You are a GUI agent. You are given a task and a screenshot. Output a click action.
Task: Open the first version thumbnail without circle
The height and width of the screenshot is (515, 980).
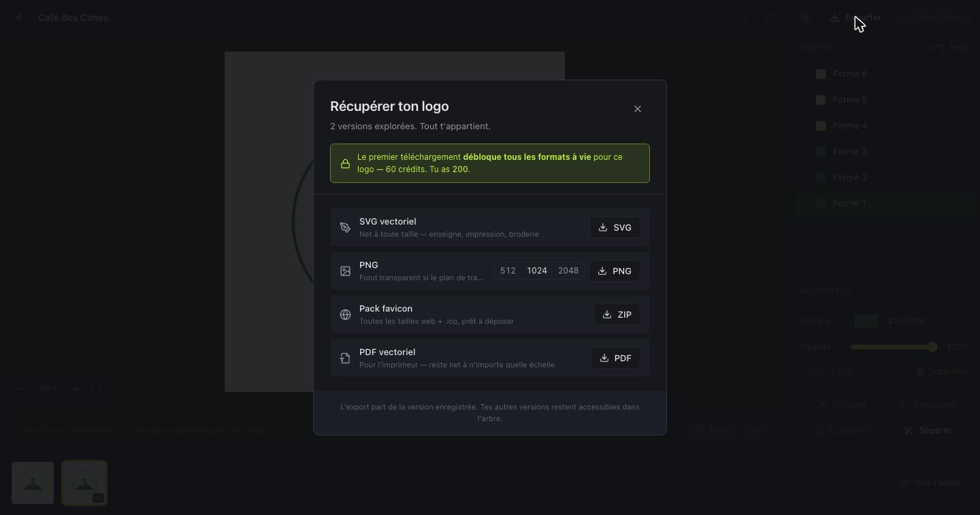33,483
